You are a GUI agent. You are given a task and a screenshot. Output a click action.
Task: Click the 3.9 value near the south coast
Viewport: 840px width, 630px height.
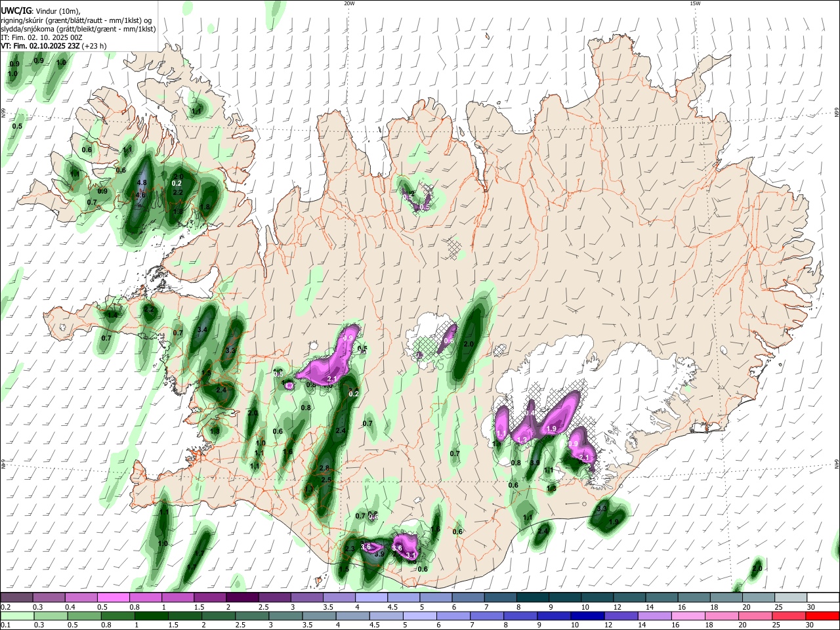379,554
